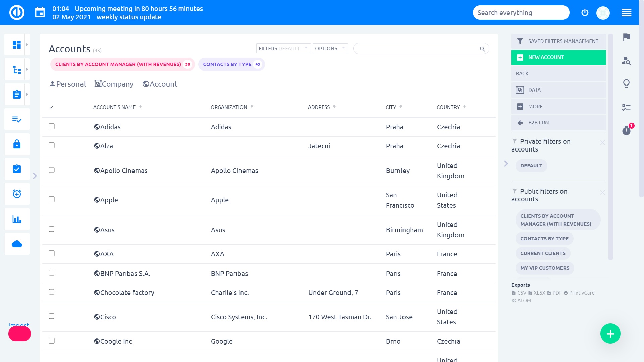Go back to B2B CRM
The height and width of the screenshot is (362, 644).
558,123
